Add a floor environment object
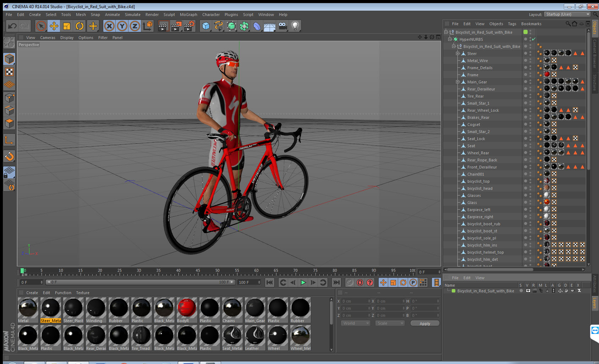This screenshot has width=599, height=364. pyautogui.click(x=270, y=26)
